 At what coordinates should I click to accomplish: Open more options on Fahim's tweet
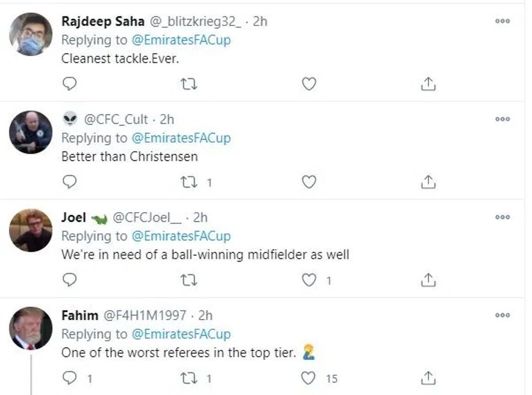tap(503, 315)
